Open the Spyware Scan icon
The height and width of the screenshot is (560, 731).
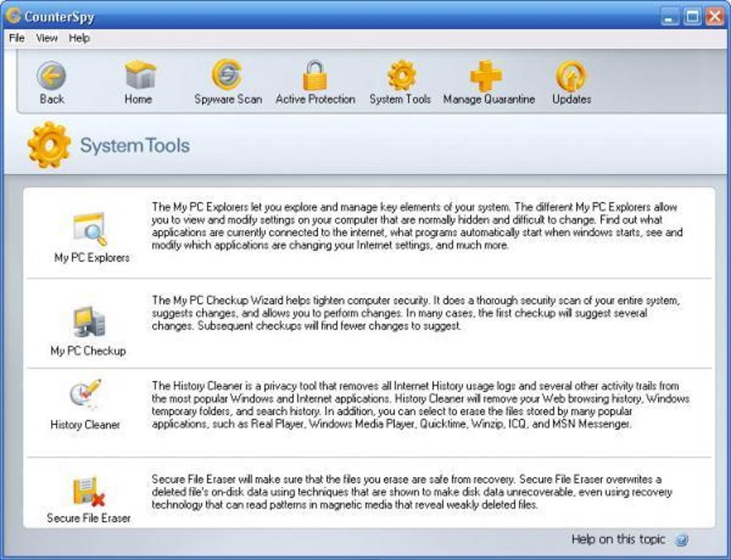point(227,74)
